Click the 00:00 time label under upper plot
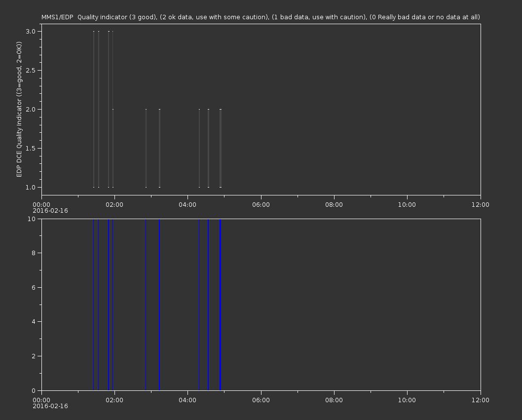The height and width of the screenshot is (420, 522). 41,204
